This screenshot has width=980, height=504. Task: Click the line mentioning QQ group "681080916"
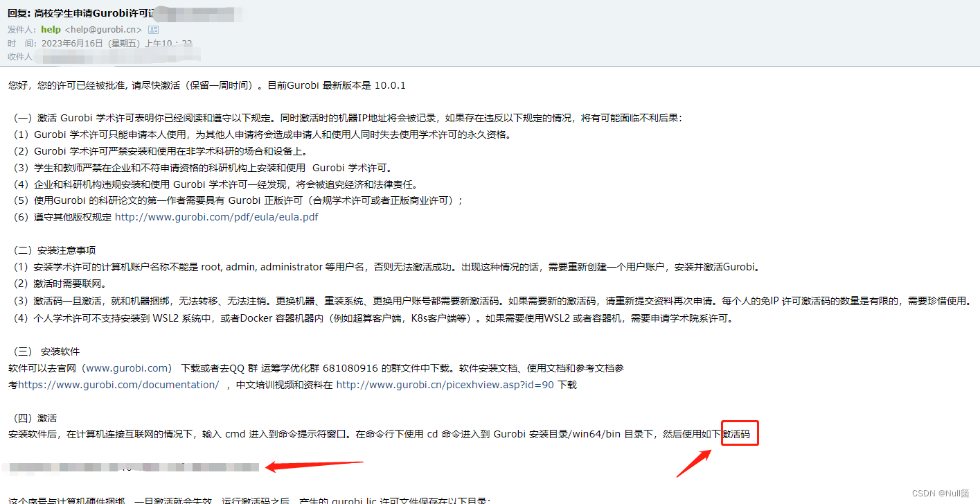[317, 368]
